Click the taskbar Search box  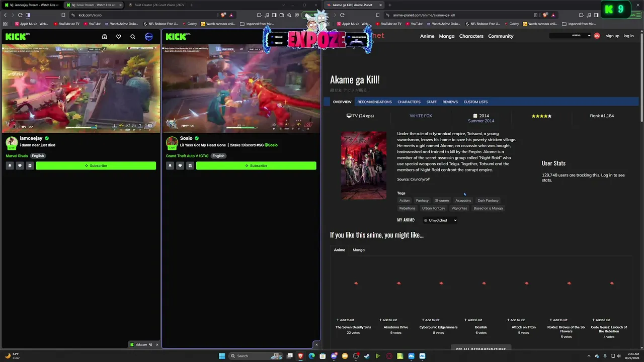[x=256, y=356]
